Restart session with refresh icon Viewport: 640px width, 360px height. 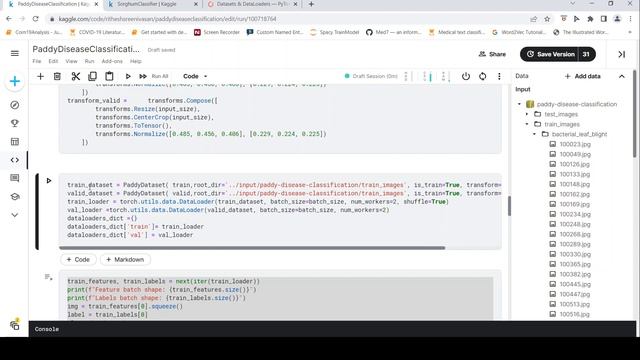pyautogui.click(x=482, y=76)
